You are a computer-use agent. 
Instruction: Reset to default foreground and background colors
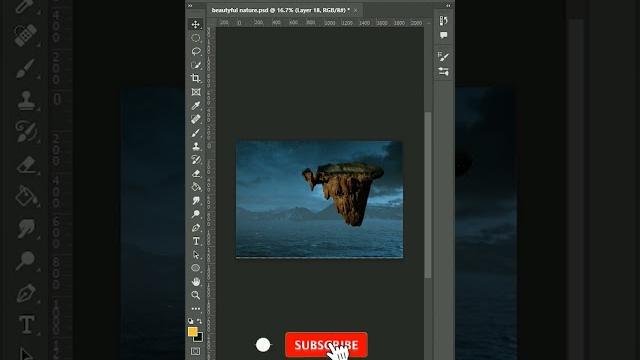(x=191, y=321)
